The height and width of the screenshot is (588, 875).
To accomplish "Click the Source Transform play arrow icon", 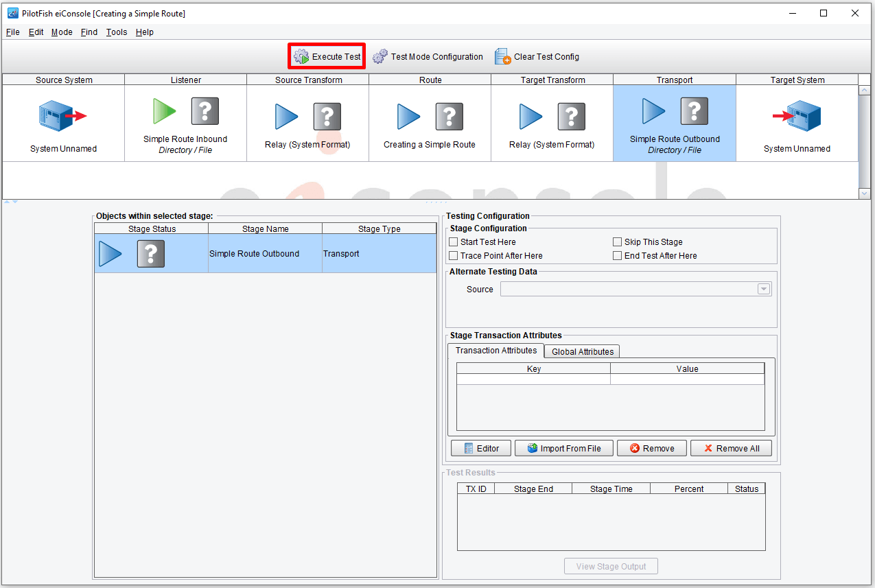I will 287,117.
